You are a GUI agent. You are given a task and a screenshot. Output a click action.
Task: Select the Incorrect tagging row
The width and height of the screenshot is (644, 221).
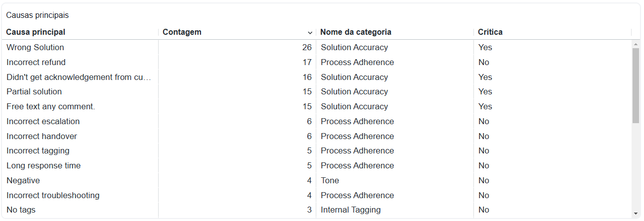click(x=318, y=151)
